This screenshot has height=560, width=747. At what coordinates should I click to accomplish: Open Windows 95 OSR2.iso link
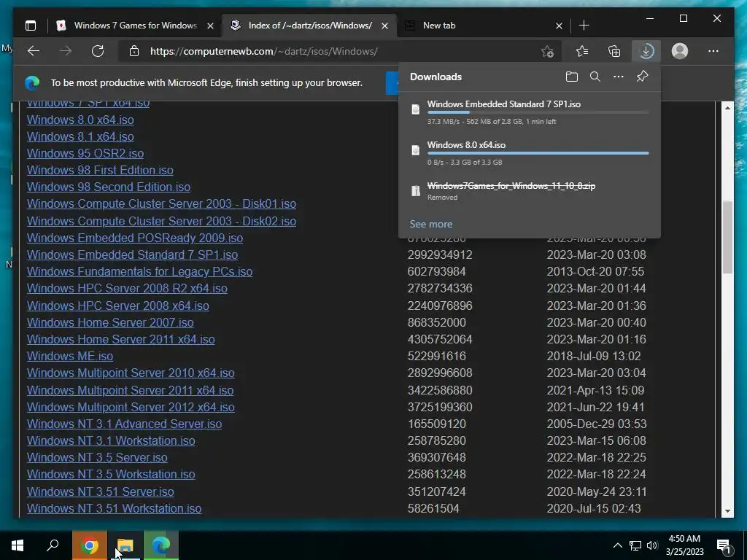(x=85, y=153)
